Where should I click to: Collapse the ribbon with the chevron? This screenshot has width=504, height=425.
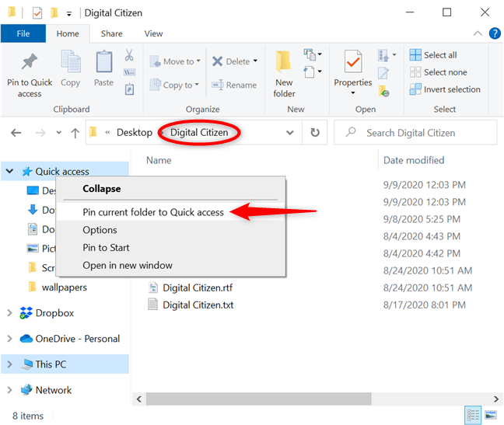(x=478, y=33)
